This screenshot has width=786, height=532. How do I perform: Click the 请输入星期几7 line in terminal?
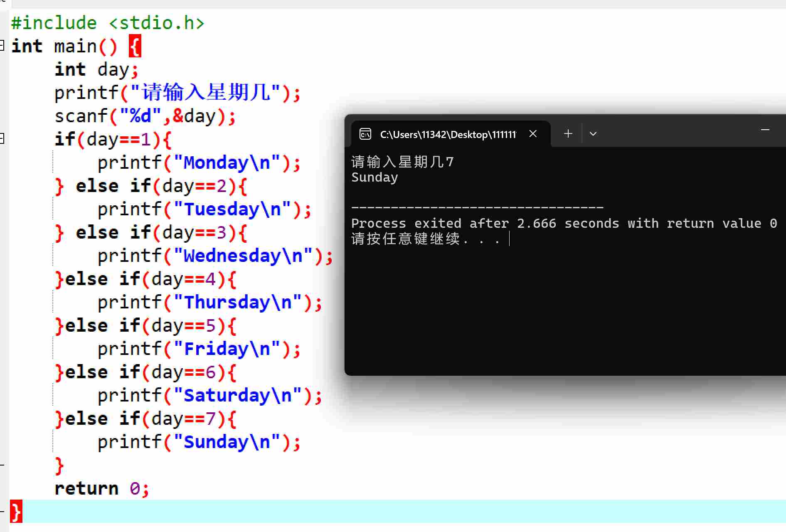(402, 162)
